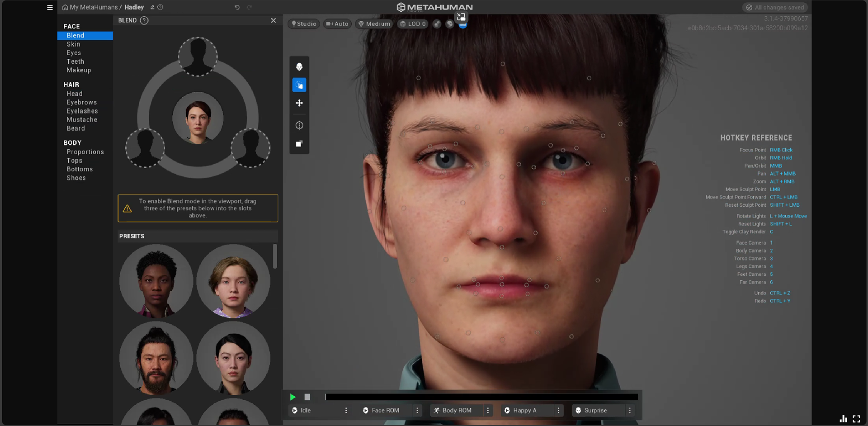Click the top empty blend slot
The image size is (868, 426).
pyautogui.click(x=198, y=57)
